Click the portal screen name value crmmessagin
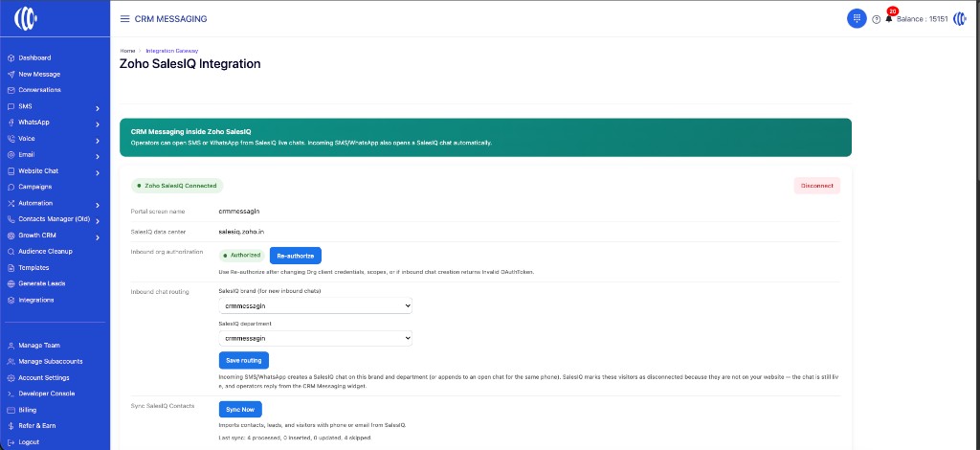Viewport: 980px width, 450px height. coord(238,212)
